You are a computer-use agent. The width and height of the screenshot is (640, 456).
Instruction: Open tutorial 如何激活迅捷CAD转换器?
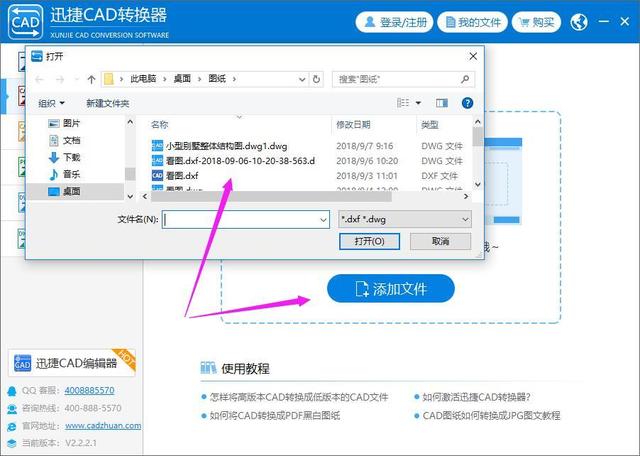(x=476, y=397)
